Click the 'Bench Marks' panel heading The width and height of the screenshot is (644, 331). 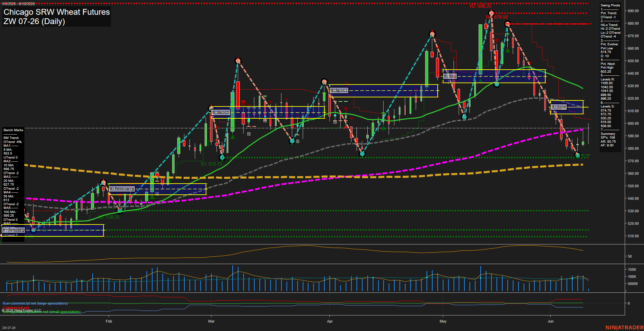pyautogui.click(x=14, y=130)
